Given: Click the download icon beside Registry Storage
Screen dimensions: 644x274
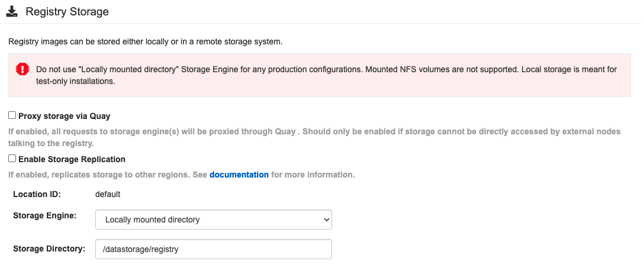Looking at the screenshot, I should (x=12, y=11).
